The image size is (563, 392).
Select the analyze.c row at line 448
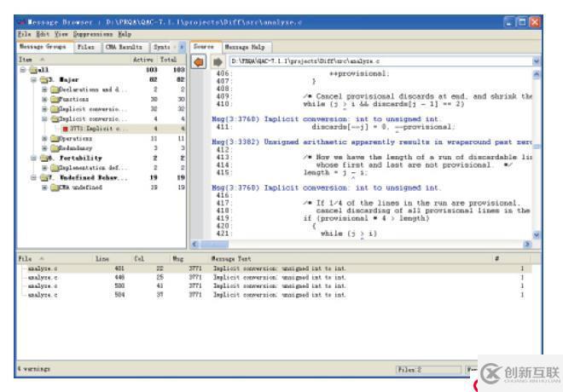(275, 278)
